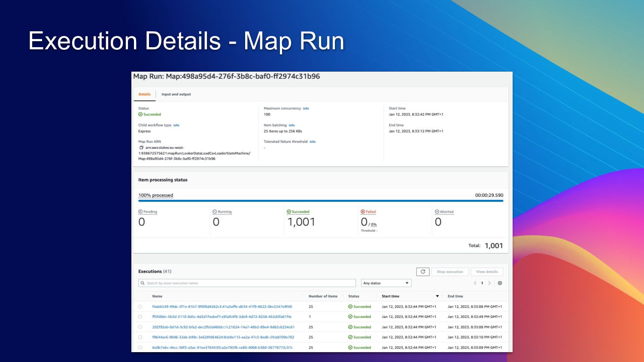Image resolution: width=644 pixels, height=362 pixels.
Task: Open Info link beside Item batching
Action: [292, 125]
